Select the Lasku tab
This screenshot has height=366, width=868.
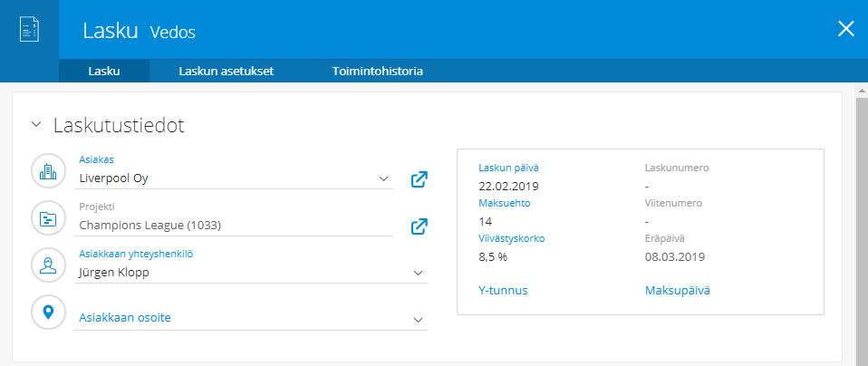104,71
